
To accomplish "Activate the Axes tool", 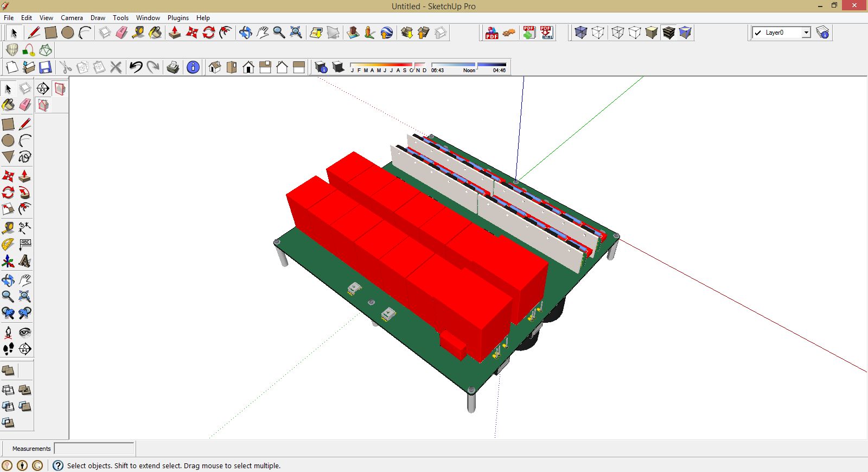I will click(8, 261).
